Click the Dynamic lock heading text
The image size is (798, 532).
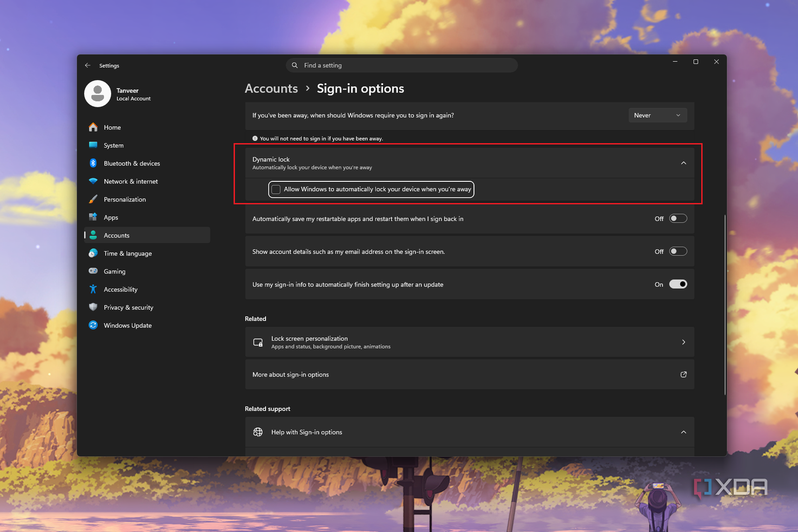(x=271, y=159)
